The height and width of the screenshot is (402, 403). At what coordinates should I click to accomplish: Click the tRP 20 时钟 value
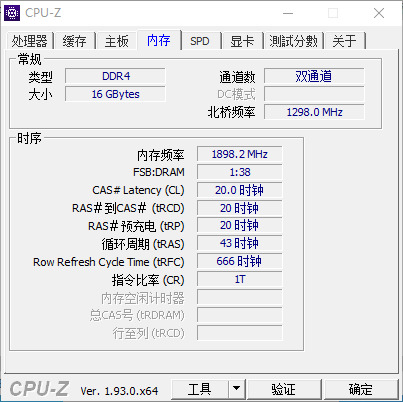240,226
